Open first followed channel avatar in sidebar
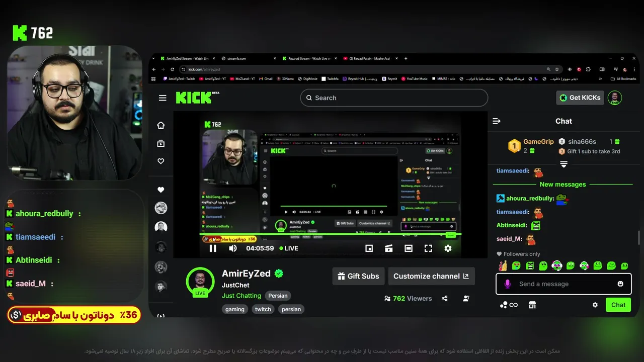 tap(161, 208)
